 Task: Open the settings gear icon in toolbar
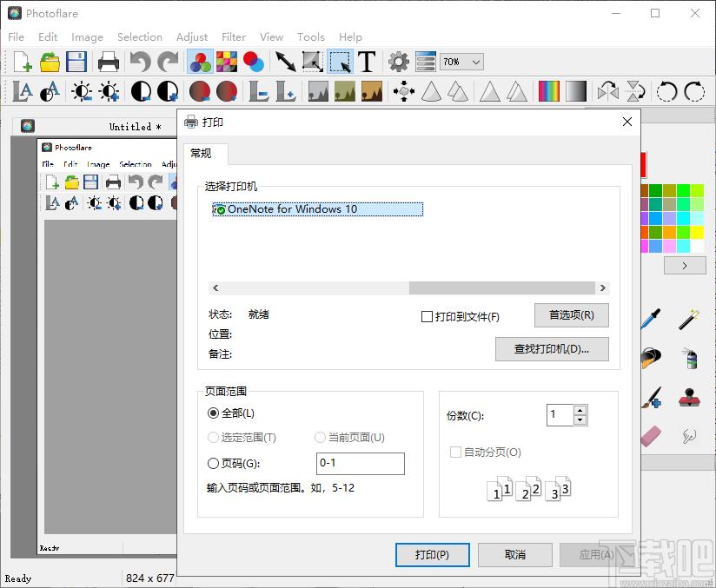pos(399,62)
